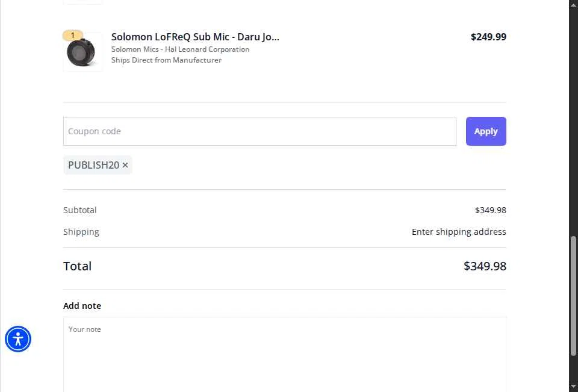
Task: Focus the Coupon code input field
Action: coord(259,131)
